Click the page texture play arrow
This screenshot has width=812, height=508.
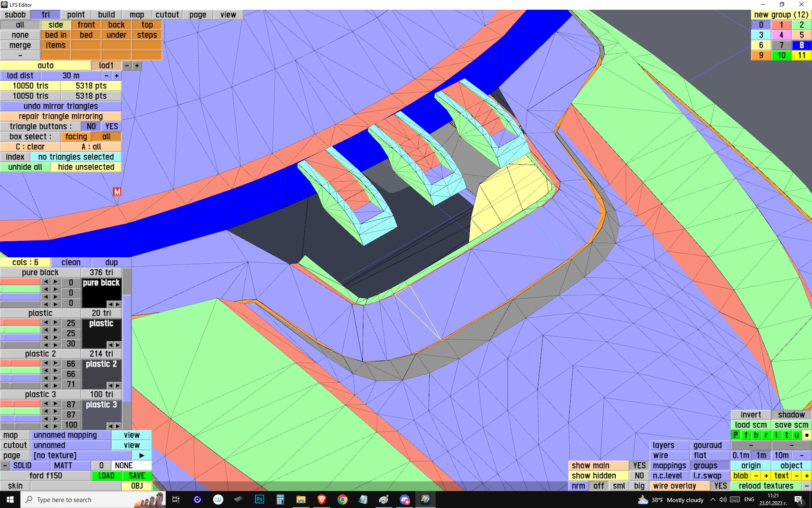coord(142,456)
